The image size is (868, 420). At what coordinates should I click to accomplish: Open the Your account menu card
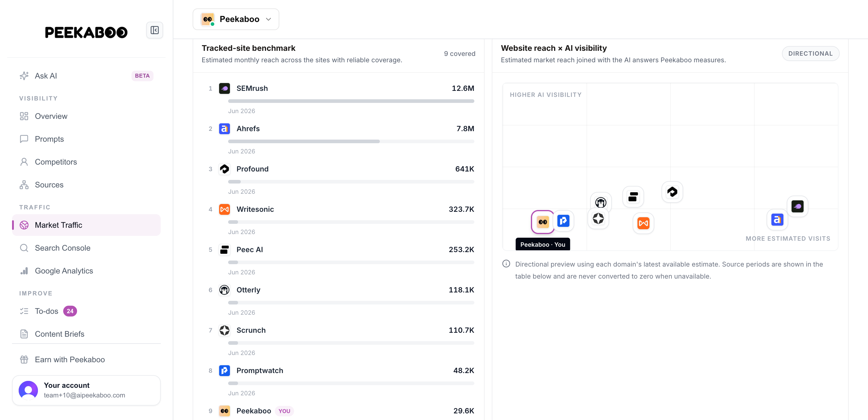click(86, 390)
